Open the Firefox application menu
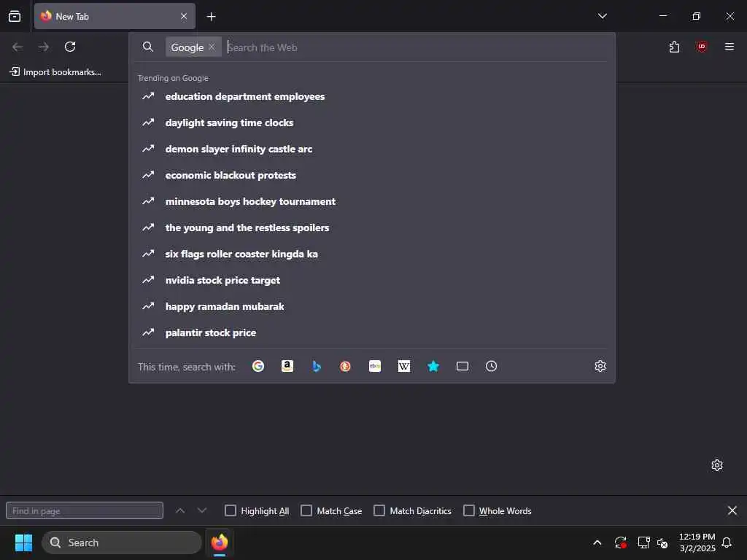Image resolution: width=747 pixels, height=560 pixels. 729,47
